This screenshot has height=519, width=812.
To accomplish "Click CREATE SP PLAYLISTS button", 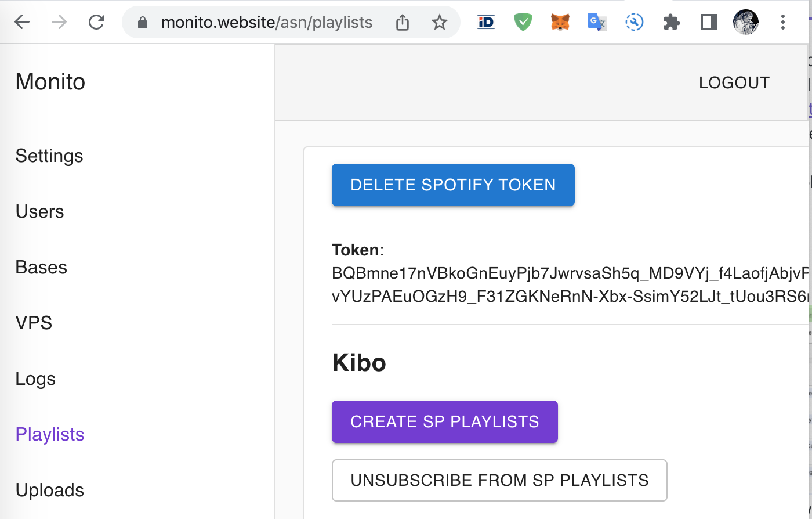I will tap(445, 421).
